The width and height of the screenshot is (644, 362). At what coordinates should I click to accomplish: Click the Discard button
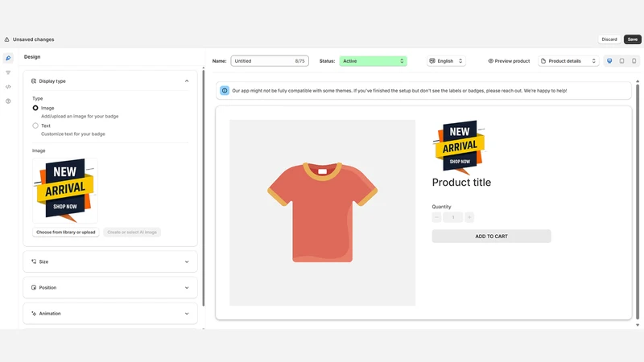point(609,39)
